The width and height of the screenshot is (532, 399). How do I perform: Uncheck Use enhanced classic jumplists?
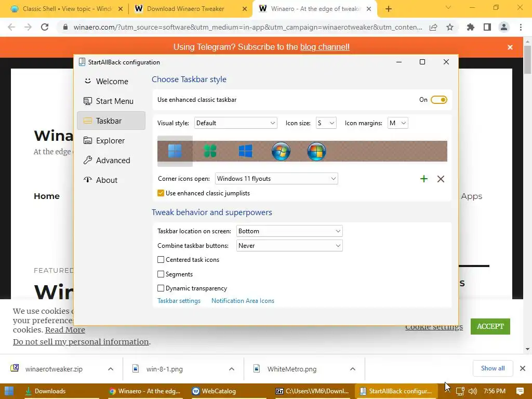click(161, 193)
